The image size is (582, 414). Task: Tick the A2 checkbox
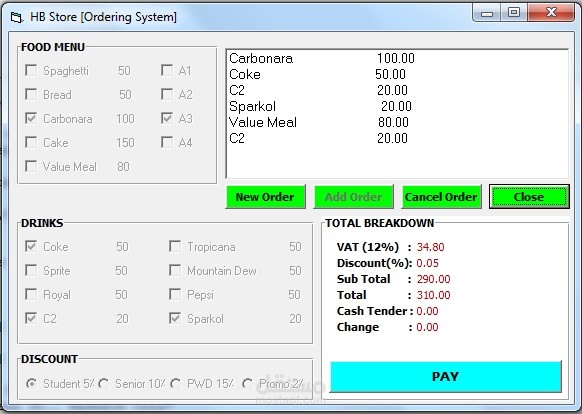[x=167, y=94]
